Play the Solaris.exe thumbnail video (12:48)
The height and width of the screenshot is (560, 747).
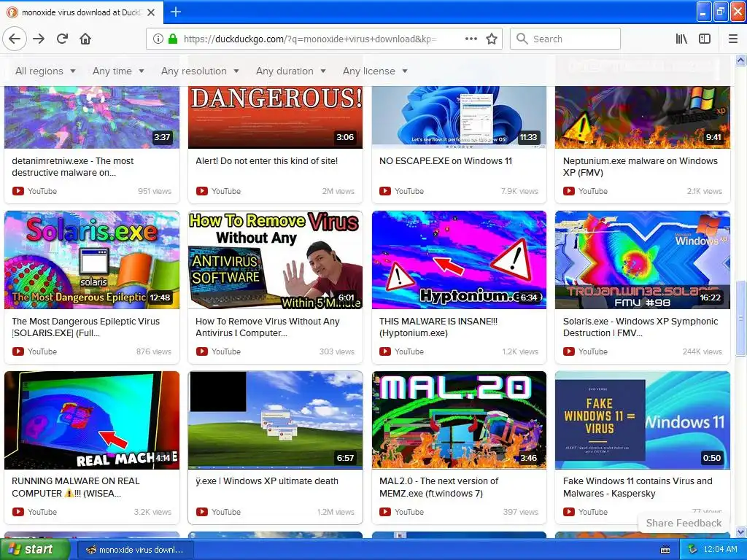click(x=92, y=260)
